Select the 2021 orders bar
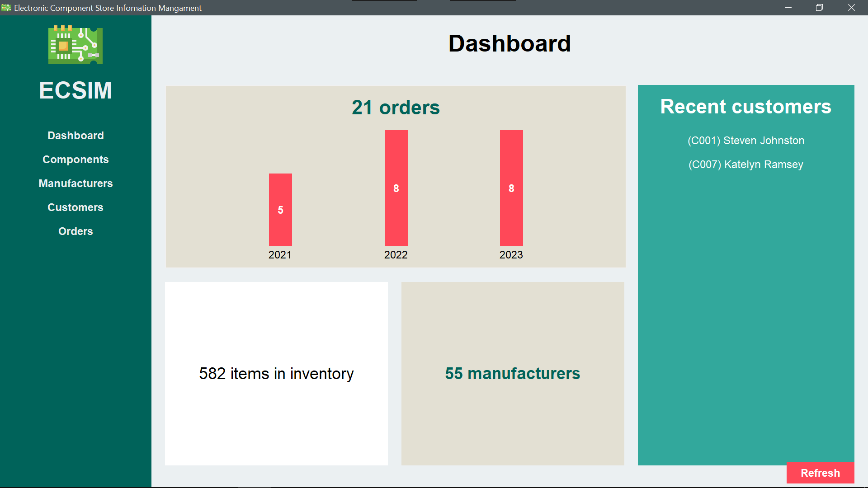 (280, 210)
